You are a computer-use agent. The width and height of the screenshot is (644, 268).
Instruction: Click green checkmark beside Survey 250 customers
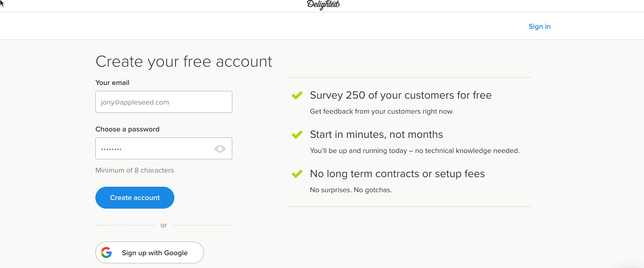pyautogui.click(x=297, y=95)
